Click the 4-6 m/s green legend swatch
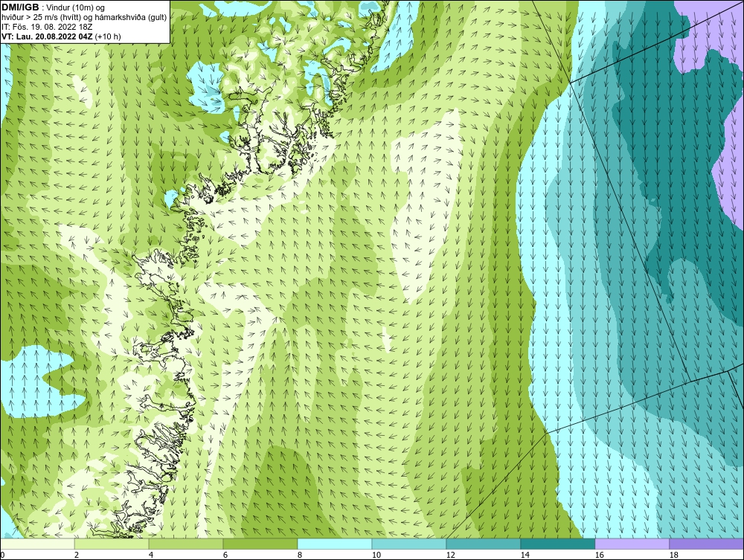The width and height of the screenshot is (744, 560). click(186, 544)
